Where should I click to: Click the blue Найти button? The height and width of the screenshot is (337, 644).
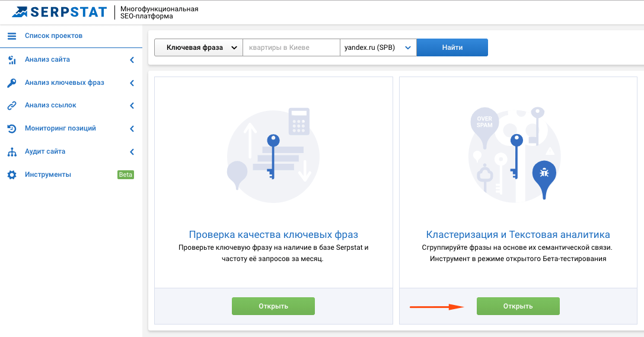coord(452,47)
